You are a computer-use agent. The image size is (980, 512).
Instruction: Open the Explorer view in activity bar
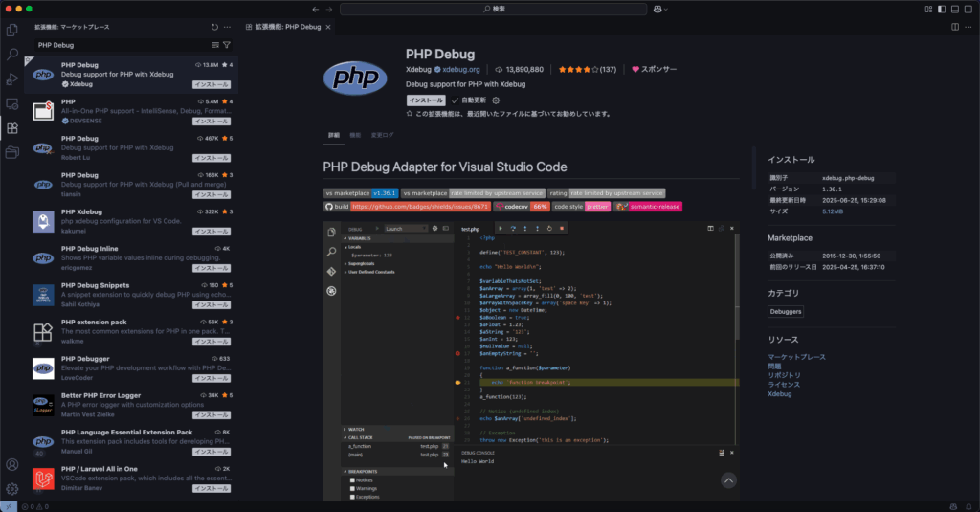(11, 30)
